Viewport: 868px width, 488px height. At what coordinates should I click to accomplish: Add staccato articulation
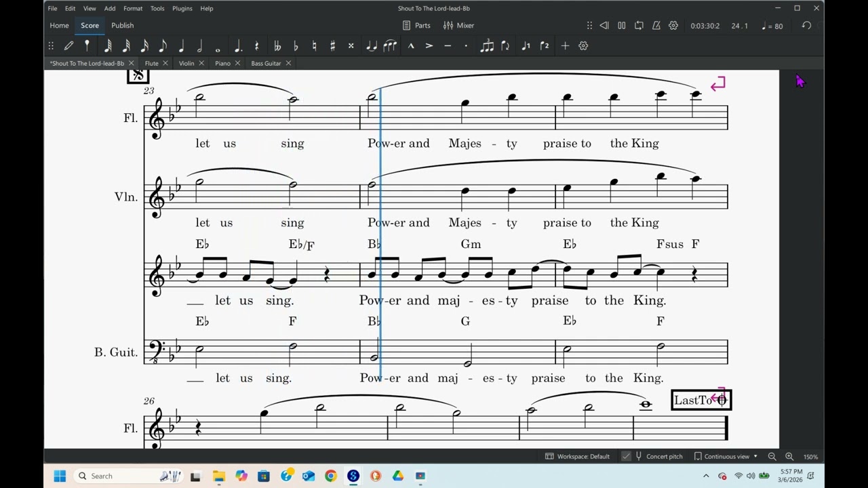coord(466,45)
